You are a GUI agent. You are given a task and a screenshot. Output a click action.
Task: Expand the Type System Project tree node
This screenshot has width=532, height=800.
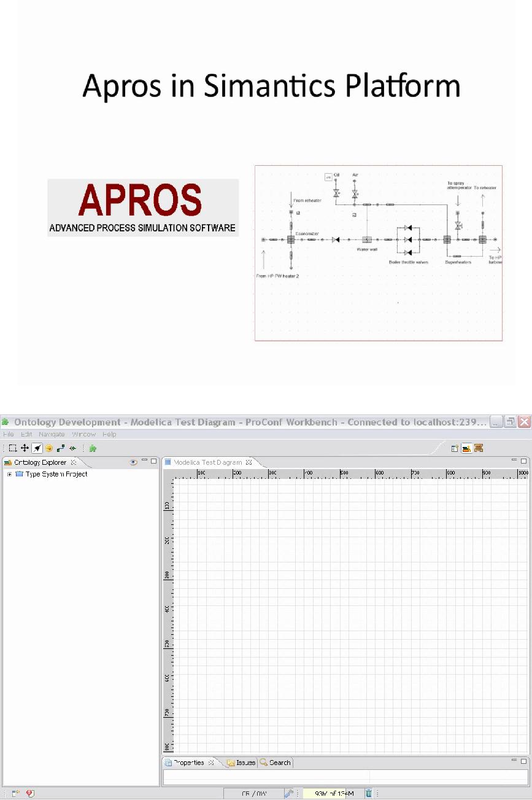click(x=9, y=474)
